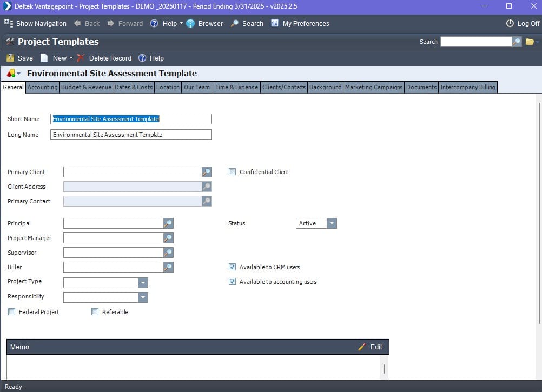Uncheck Available to CRM users

(233, 267)
